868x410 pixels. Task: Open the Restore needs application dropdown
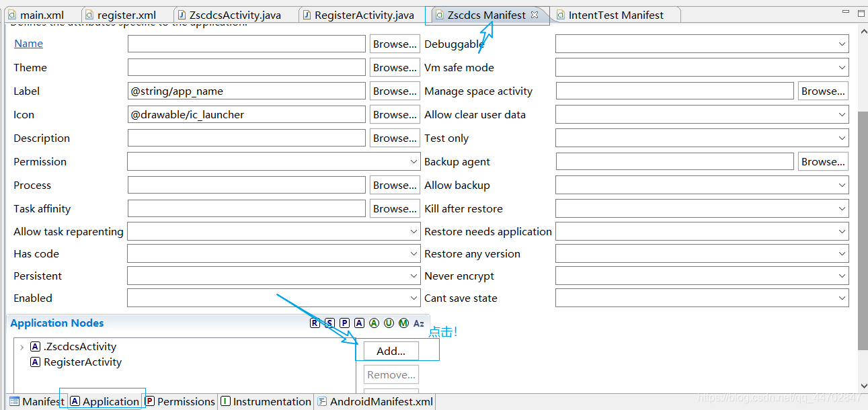click(702, 231)
